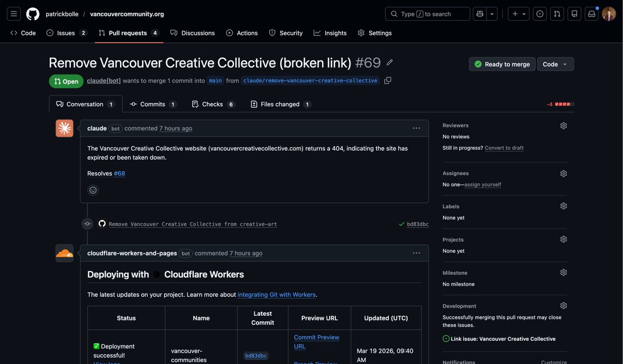Open cloudflare-workers-and-pages author link
623x364 pixels.
pos(132,253)
